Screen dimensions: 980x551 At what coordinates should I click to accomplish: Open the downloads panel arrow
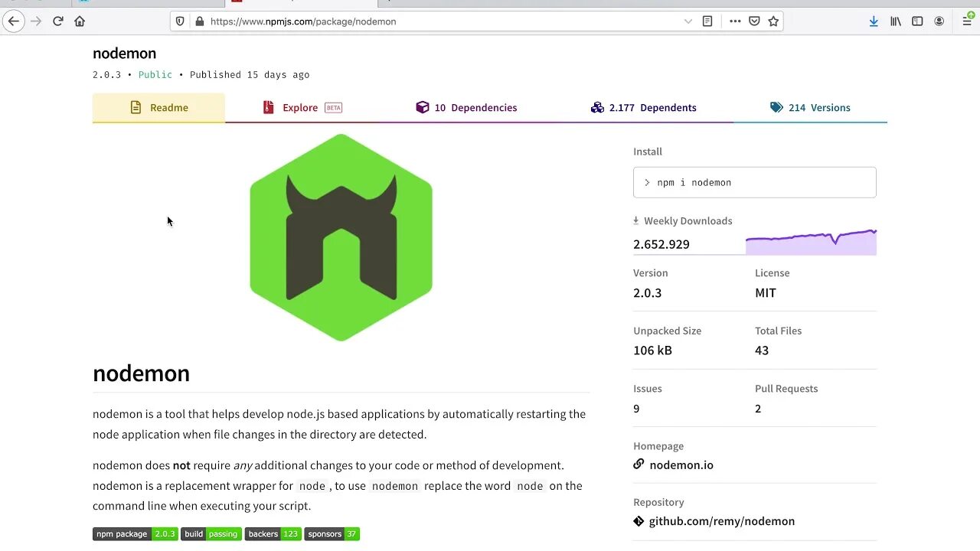874,21
